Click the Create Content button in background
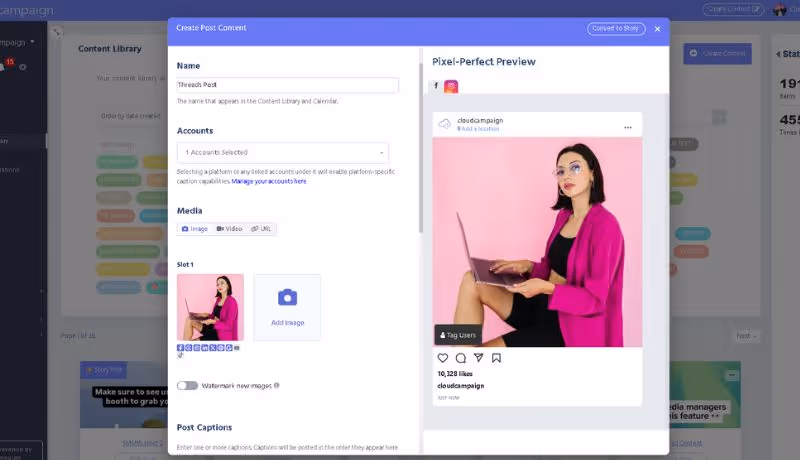Image resolution: width=800 pixels, height=460 pixels. click(717, 54)
